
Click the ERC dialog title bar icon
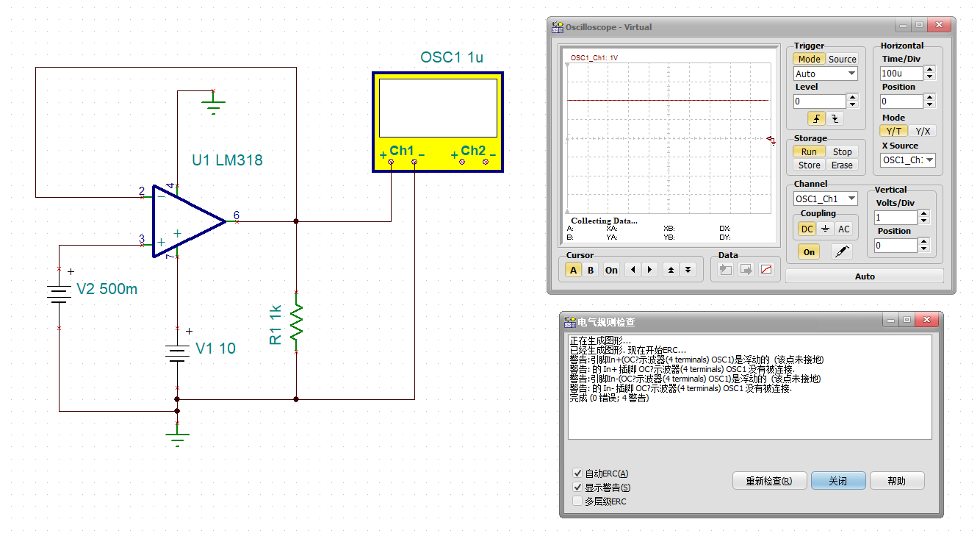click(570, 321)
